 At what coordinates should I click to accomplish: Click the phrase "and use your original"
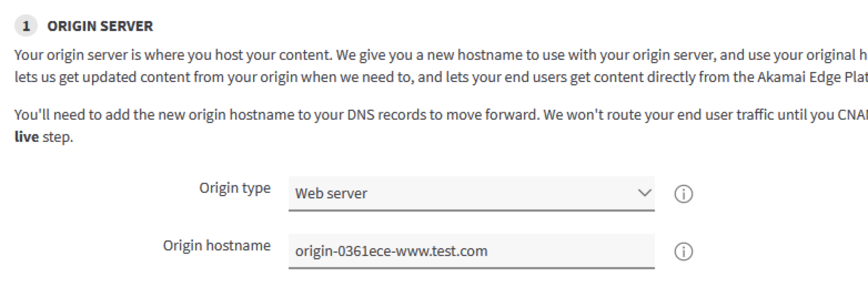pyautogui.click(x=794, y=56)
